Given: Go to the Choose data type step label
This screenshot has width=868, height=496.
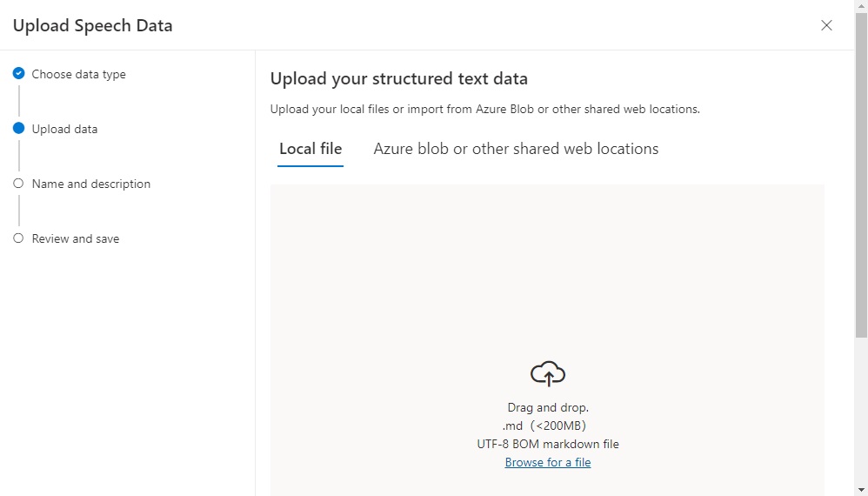Looking at the screenshot, I should [x=78, y=74].
